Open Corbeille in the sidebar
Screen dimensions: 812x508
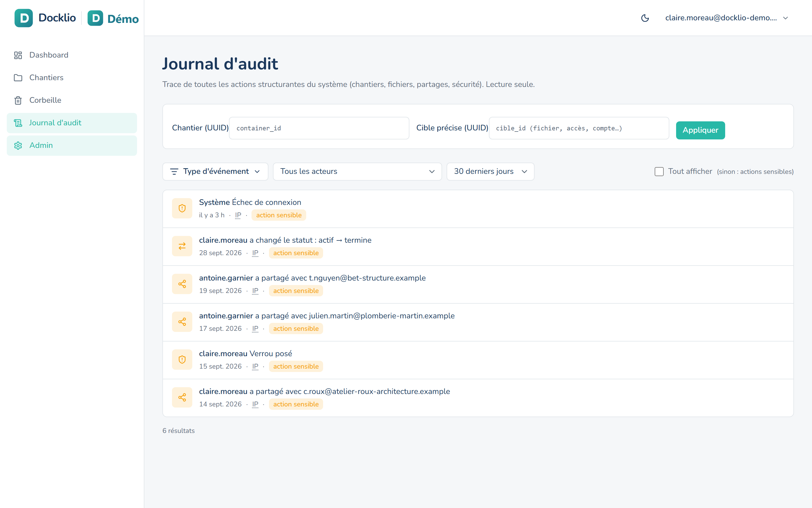pos(72,100)
